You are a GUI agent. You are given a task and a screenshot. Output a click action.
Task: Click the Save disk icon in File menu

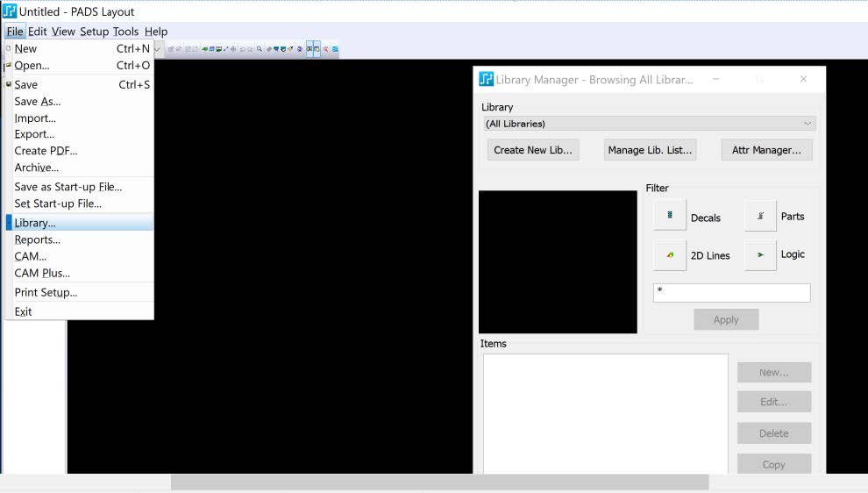click(x=8, y=84)
